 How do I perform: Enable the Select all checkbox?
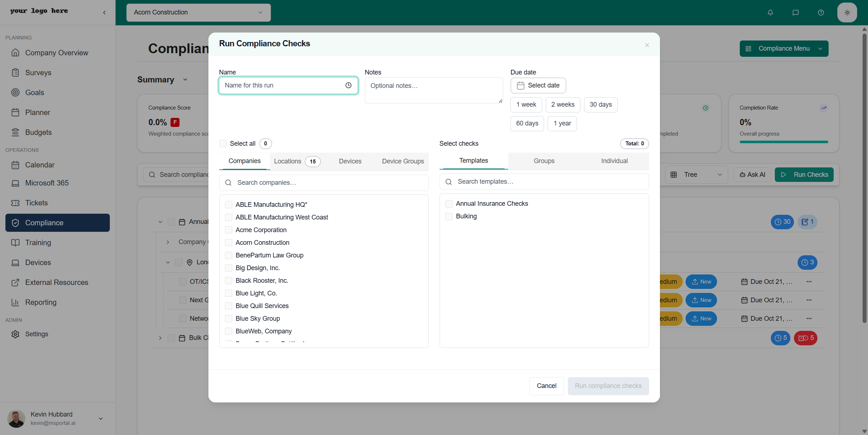coord(223,144)
